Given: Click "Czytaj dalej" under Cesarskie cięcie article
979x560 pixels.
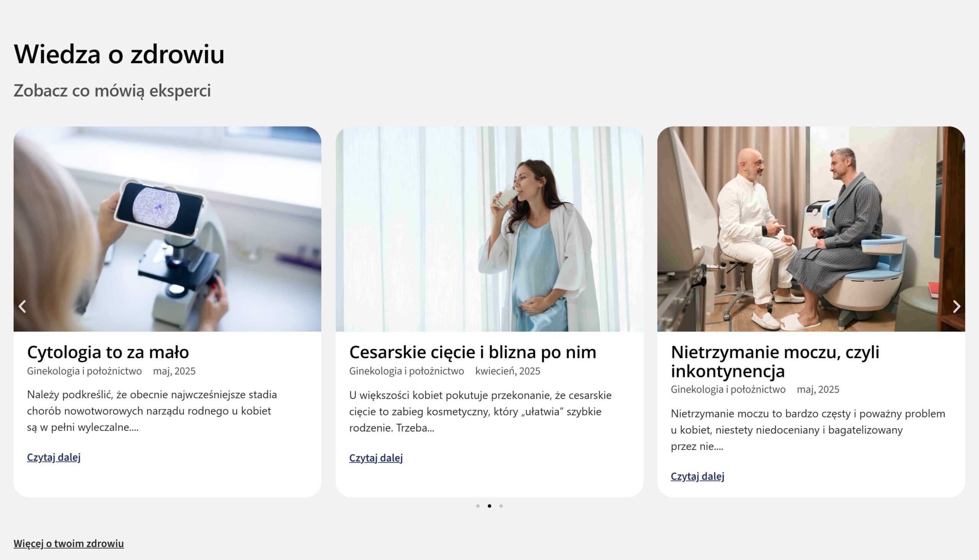Looking at the screenshot, I should (x=376, y=458).
